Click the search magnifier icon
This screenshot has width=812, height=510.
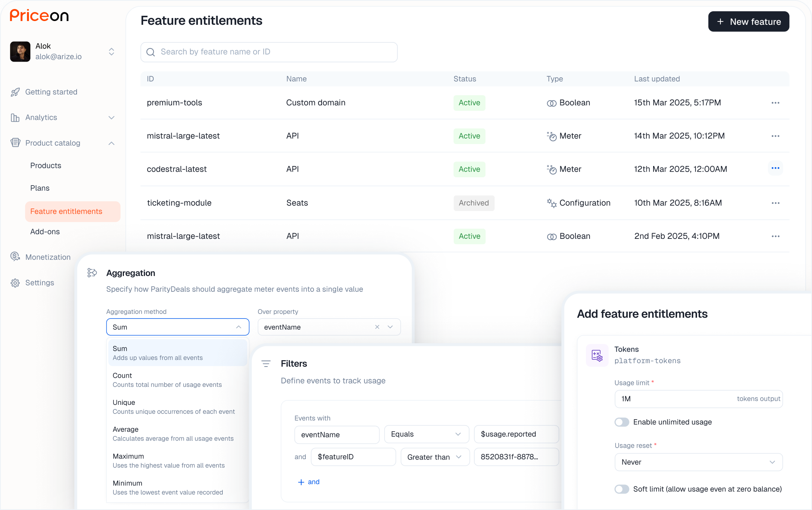point(151,52)
